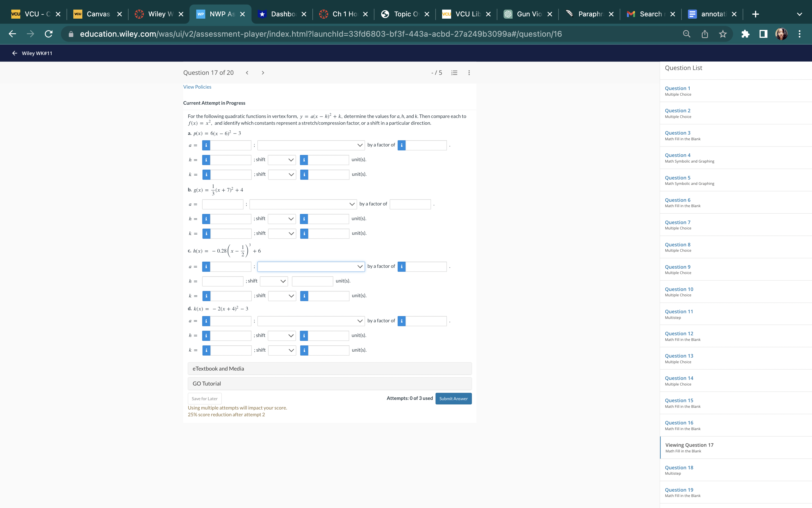Reload the current page

click(49, 34)
